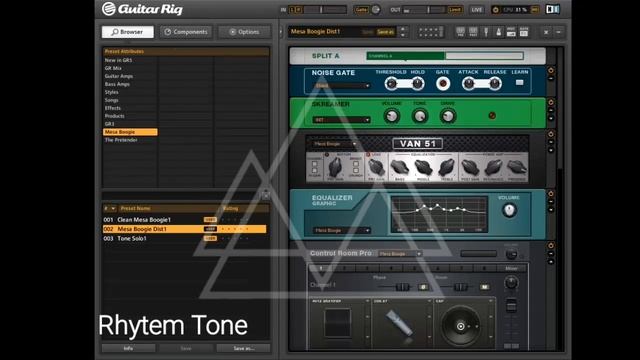Collapse the sidebar with the arrow
The image size is (640, 360).
click(x=281, y=31)
